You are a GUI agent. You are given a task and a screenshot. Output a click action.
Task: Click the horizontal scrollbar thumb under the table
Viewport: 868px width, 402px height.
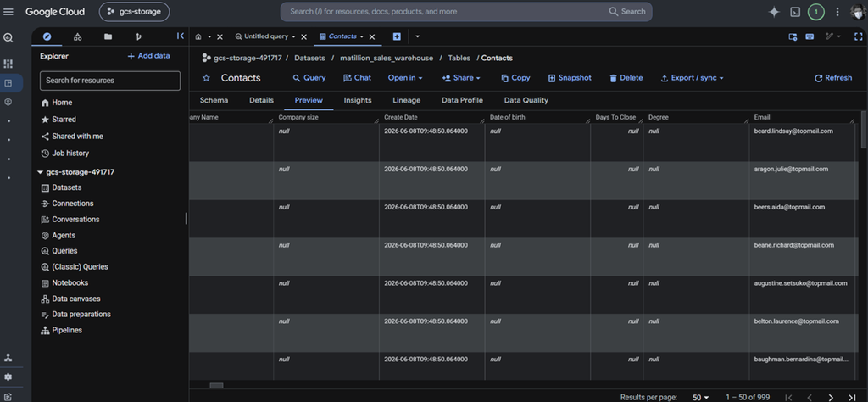pos(216,386)
